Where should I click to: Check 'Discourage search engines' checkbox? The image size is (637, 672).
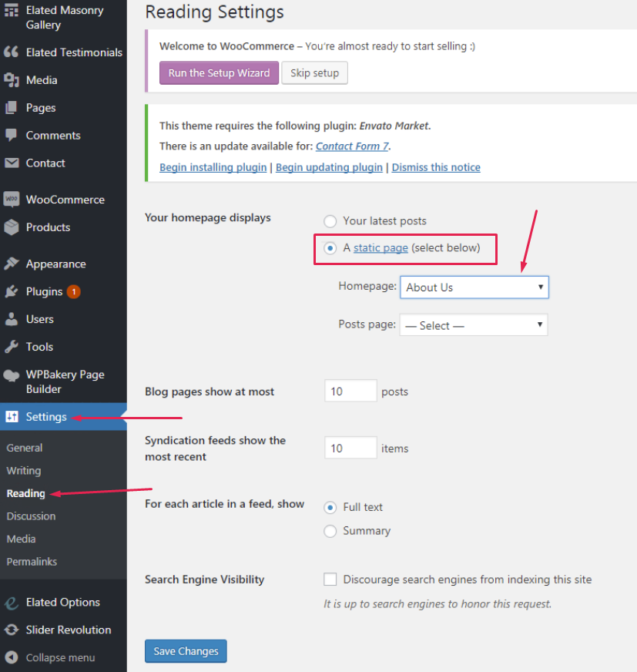[330, 580]
